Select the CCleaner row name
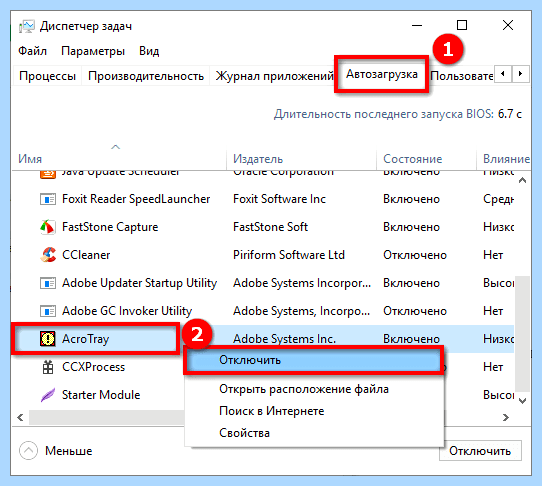The width and height of the screenshot is (542, 486). point(86,255)
